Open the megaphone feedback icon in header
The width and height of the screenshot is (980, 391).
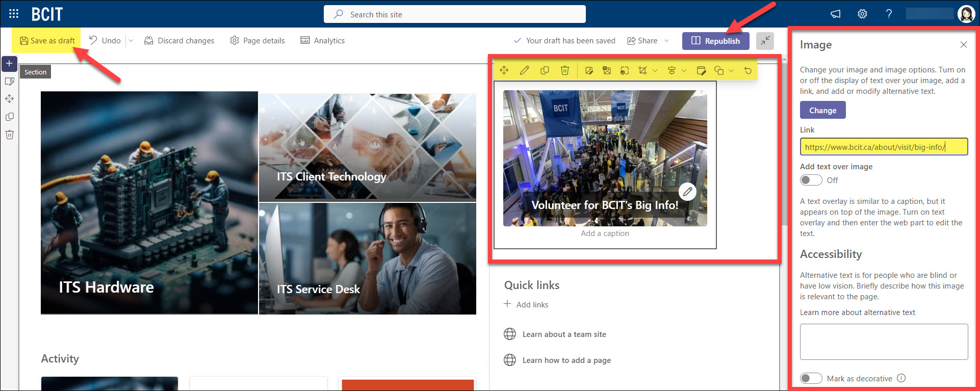(835, 14)
